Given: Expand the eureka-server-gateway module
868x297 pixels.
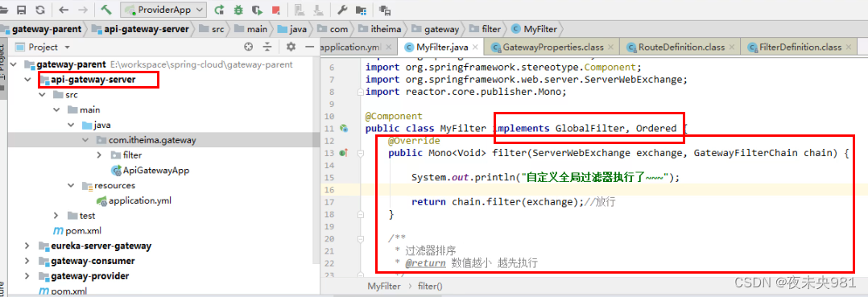Looking at the screenshot, I should pos(27,245).
